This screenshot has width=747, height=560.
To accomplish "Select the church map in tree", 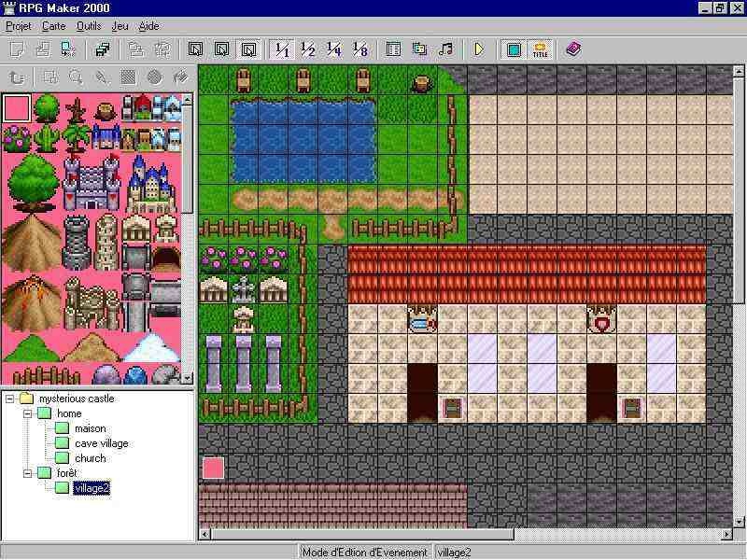I will (x=91, y=458).
